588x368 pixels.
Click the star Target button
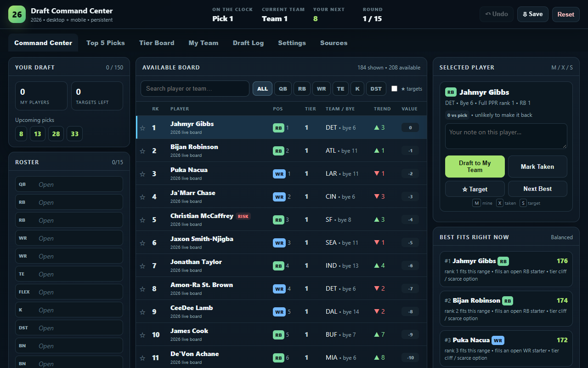click(475, 189)
